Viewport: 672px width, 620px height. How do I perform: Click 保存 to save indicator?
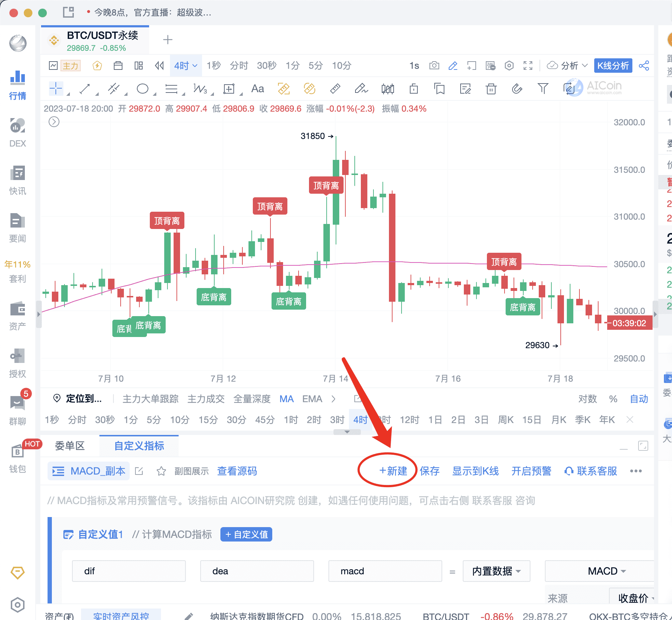430,471
